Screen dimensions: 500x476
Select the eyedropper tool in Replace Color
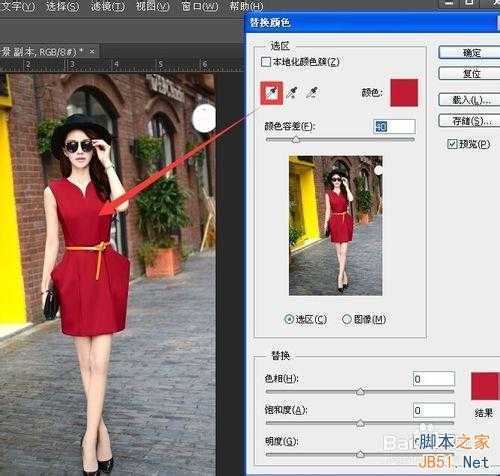pyautogui.click(x=272, y=93)
